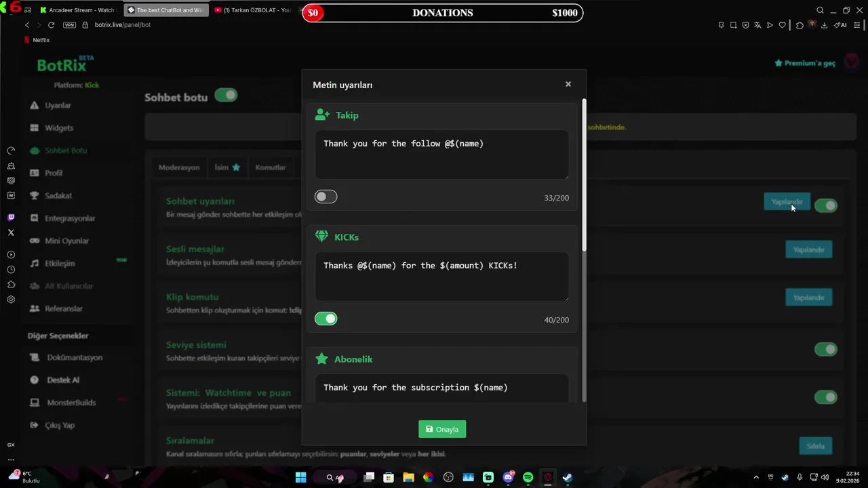Open Spotify from the taskbar
Image resolution: width=868 pixels, height=488 pixels.
(x=528, y=478)
